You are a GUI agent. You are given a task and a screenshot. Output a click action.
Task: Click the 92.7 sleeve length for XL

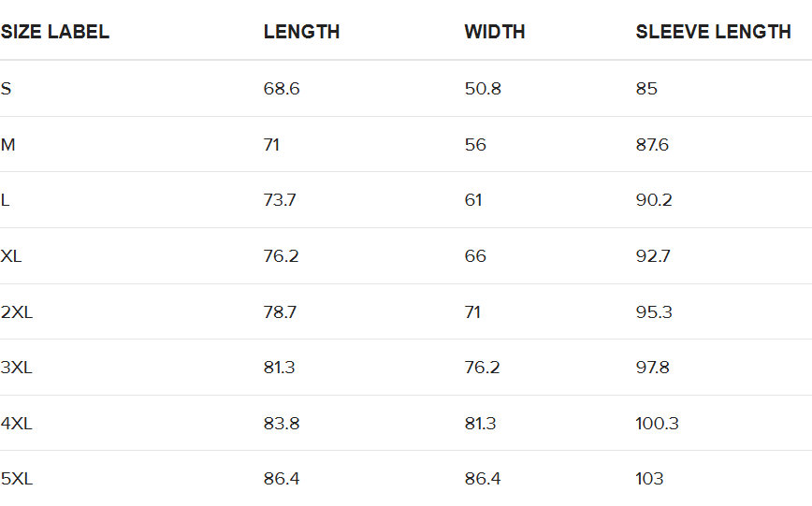coord(653,256)
